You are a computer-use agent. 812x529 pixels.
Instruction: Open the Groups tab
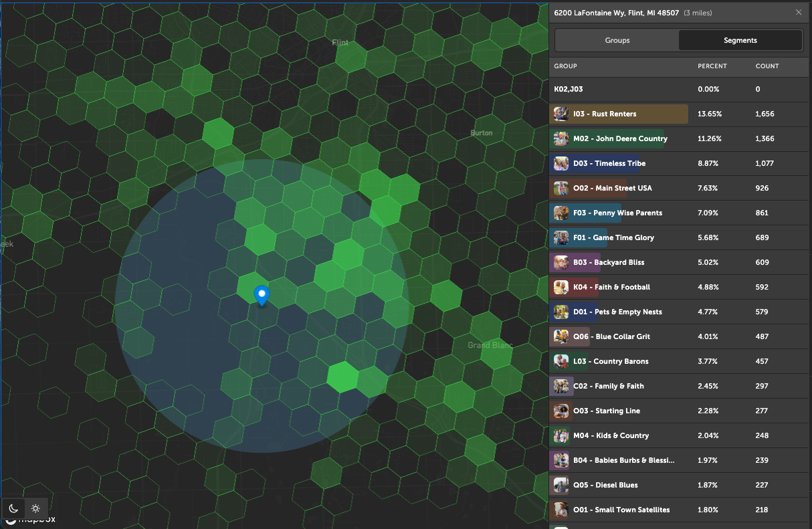click(617, 40)
